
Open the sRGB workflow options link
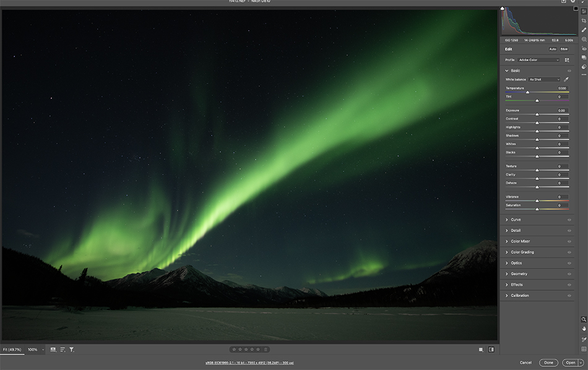coord(249,363)
